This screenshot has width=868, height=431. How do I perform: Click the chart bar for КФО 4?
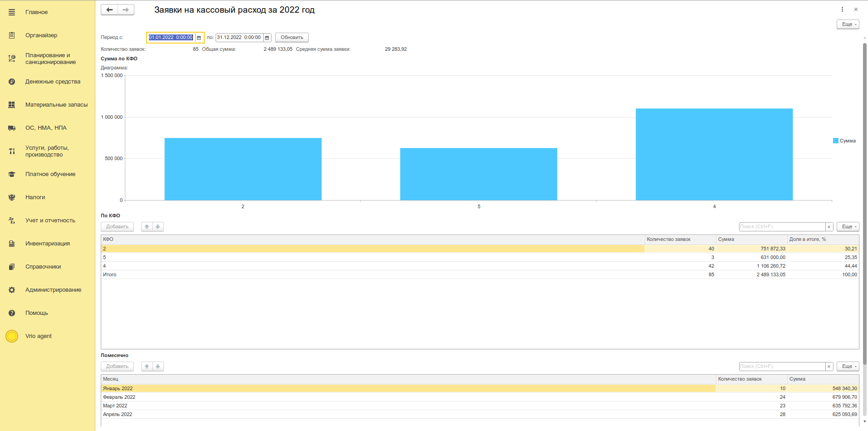click(714, 154)
